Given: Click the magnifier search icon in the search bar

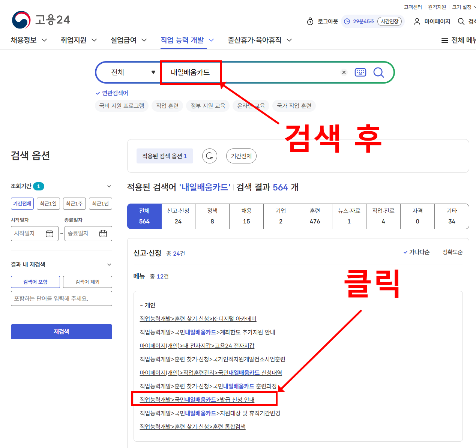Looking at the screenshot, I should pyautogui.click(x=378, y=72).
